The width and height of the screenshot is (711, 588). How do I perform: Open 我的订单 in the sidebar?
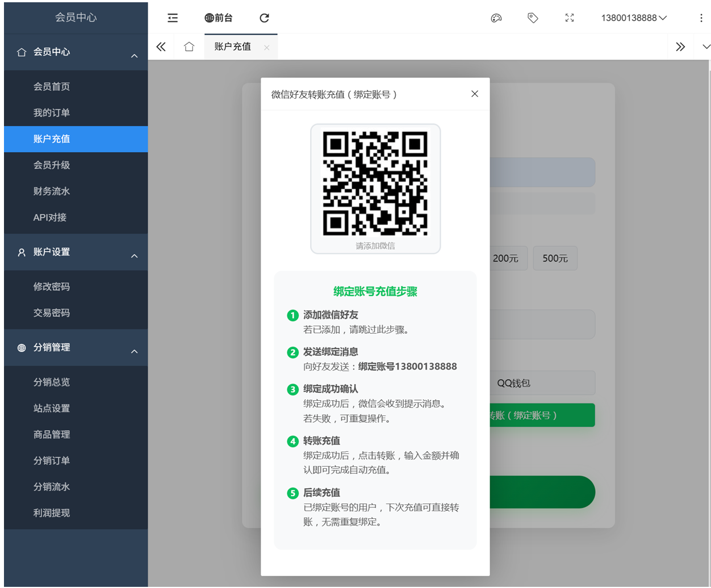(x=52, y=113)
